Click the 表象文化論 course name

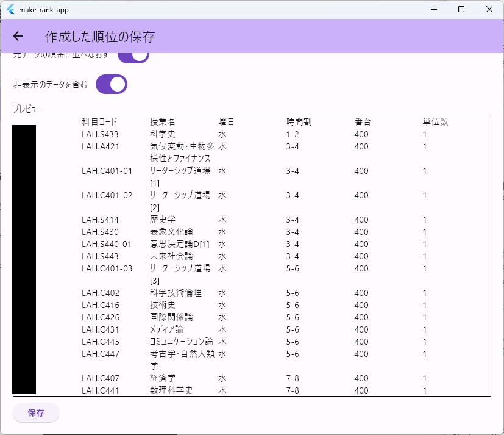pyautogui.click(x=171, y=232)
